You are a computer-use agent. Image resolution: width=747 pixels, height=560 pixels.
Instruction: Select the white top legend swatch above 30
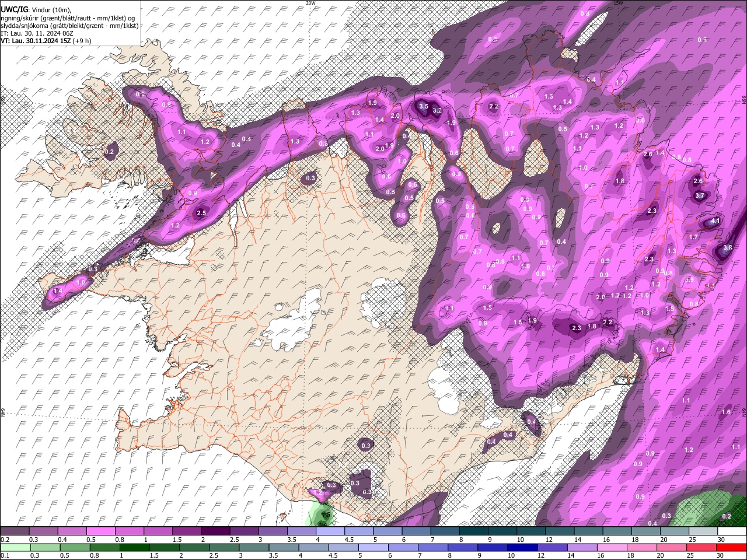pos(732,531)
